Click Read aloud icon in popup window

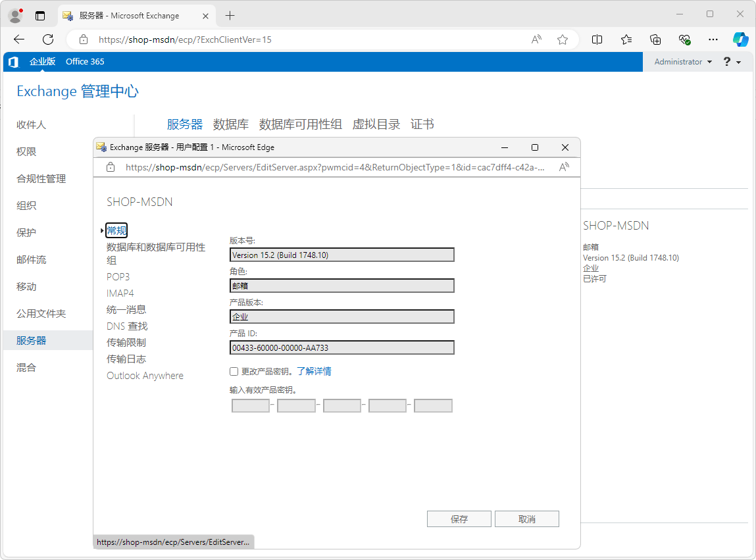click(x=564, y=167)
